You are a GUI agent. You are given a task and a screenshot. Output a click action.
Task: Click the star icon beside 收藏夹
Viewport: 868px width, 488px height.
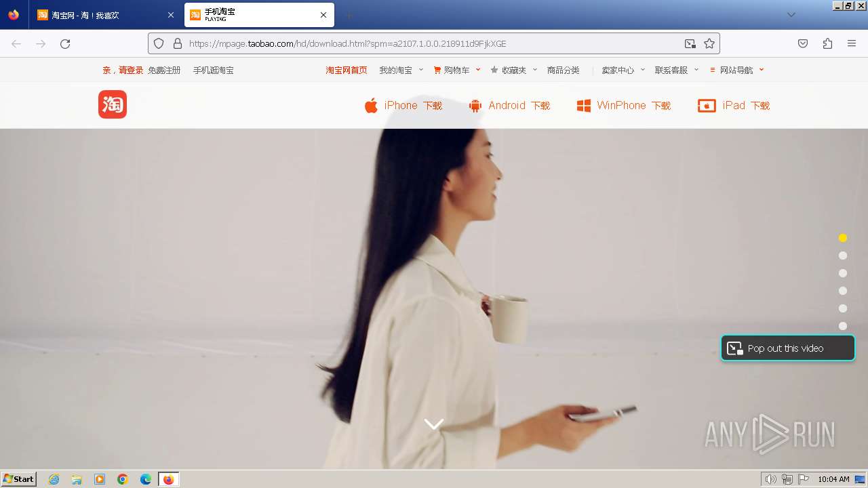(494, 70)
